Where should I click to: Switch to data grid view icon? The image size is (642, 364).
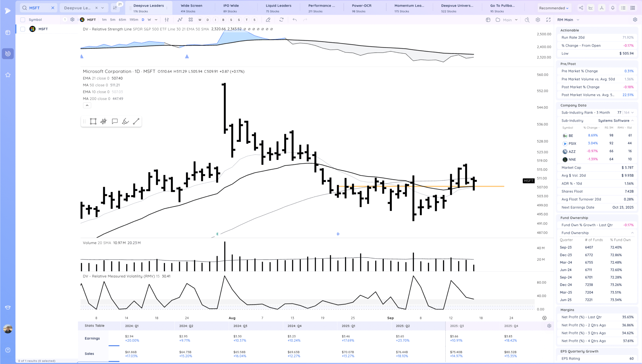[x=633, y=8]
